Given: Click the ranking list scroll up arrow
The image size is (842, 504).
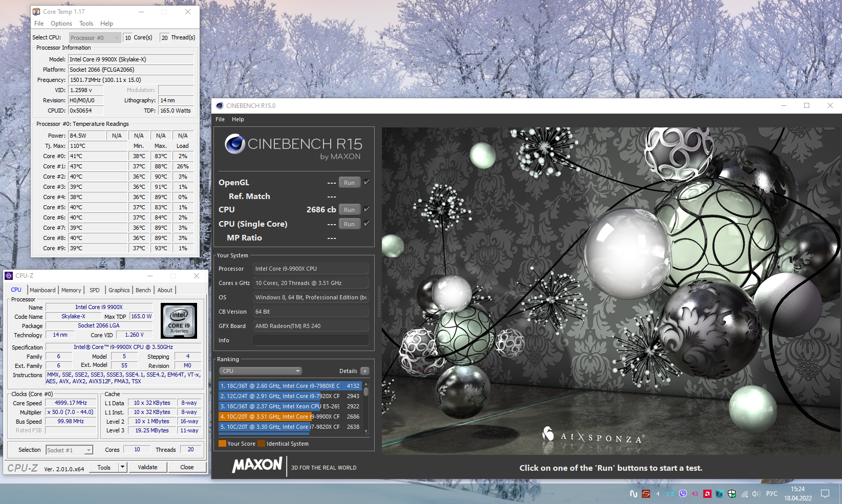Looking at the screenshot, I should pos(366,384).
